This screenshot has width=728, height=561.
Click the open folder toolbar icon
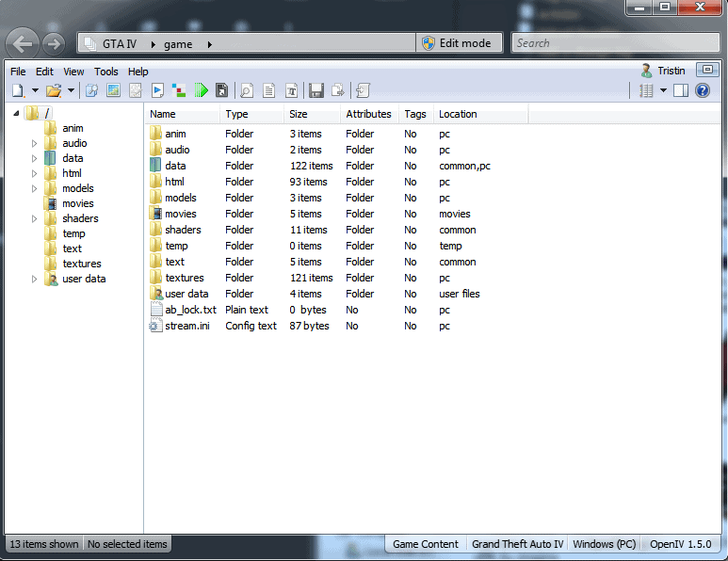click(54, 90)
